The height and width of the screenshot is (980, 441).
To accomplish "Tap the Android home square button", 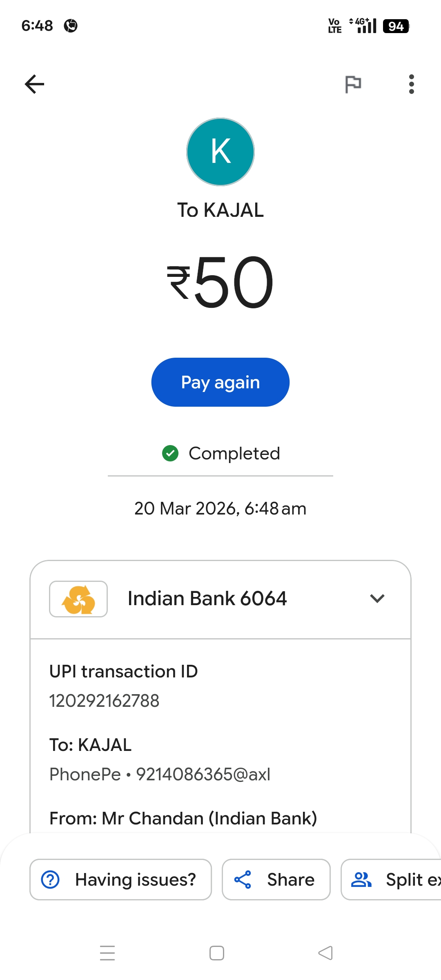I will (x=217, y=953).
